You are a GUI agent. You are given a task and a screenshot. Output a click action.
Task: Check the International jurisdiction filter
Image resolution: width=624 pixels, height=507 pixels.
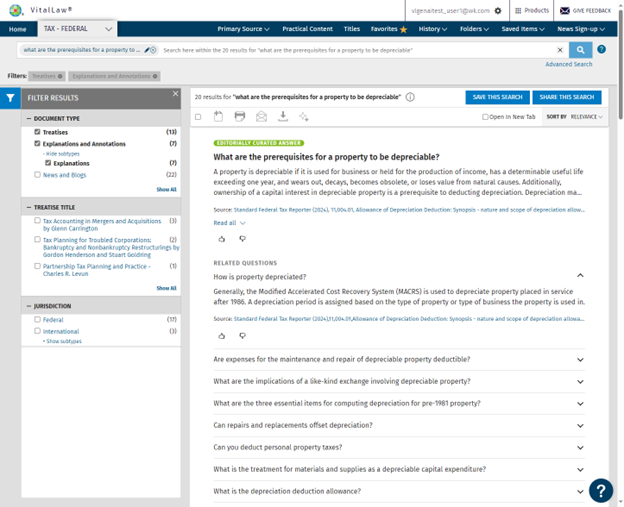[x=37, y=331]
